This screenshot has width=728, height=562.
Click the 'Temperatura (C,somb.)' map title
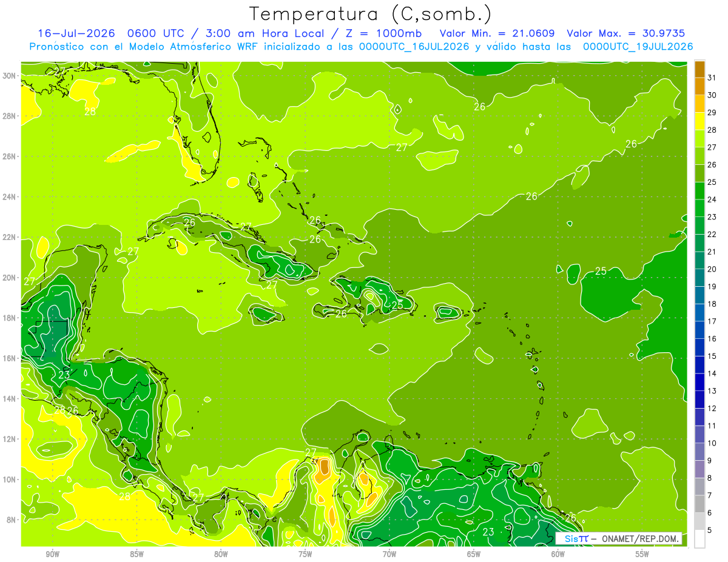(x=371, y=14)
